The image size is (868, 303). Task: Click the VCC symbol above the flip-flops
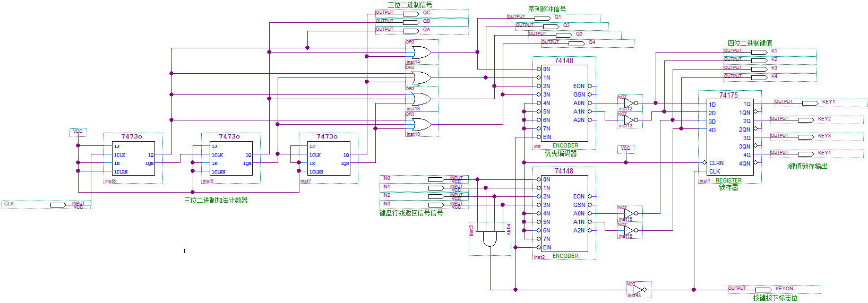[78, 132]
